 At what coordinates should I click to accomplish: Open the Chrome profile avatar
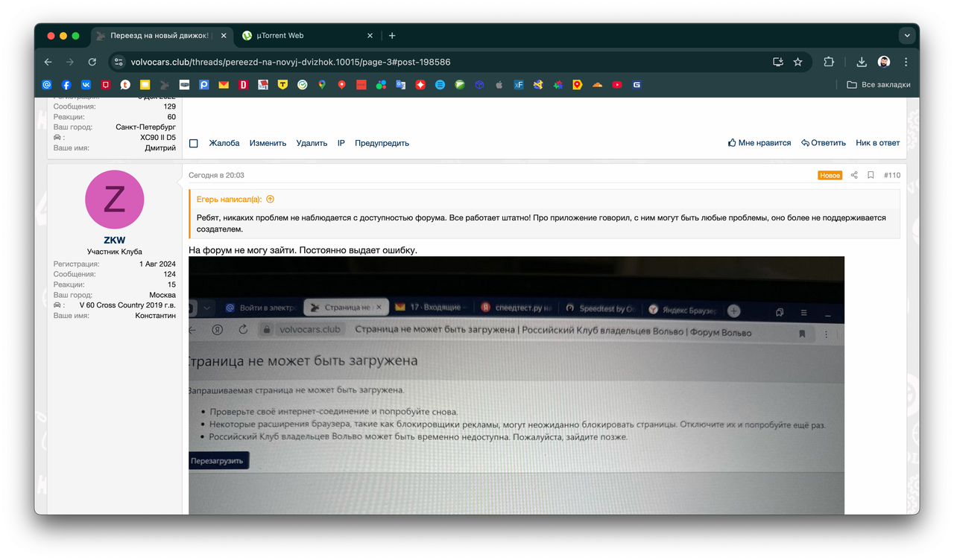tap(884, 62)
